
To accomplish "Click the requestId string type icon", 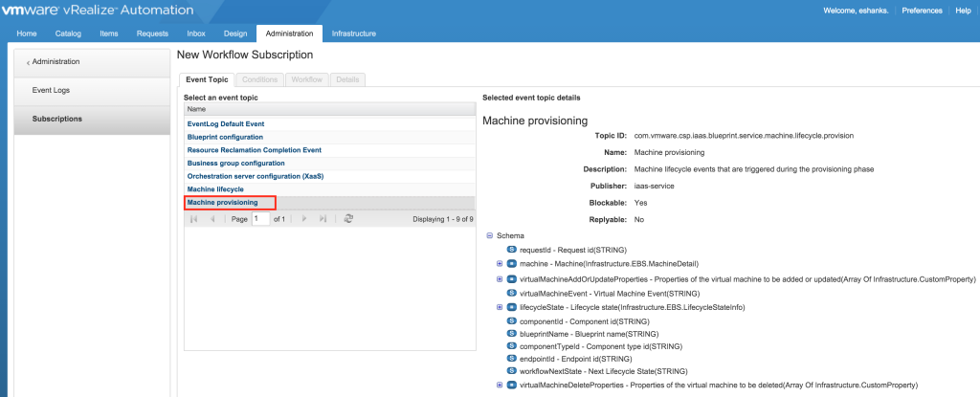I will point(511,250).
